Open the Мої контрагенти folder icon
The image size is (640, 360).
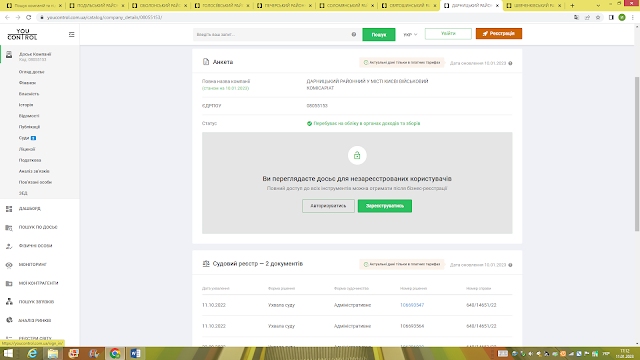pos(9,283)
